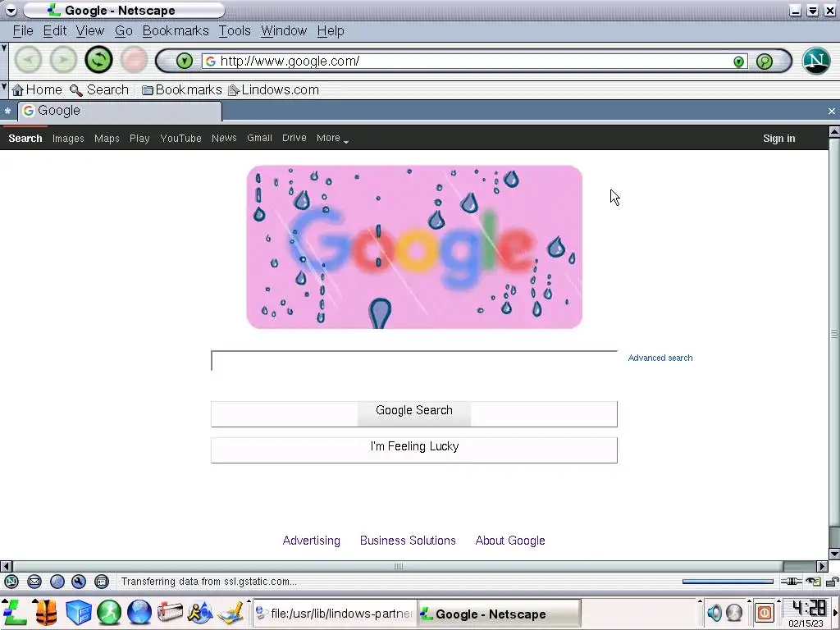Viewport: 840px width, 630px height.
Task: Open the Lindows.com bookmark
Action: pyautogui.click(x=274, y=90)
